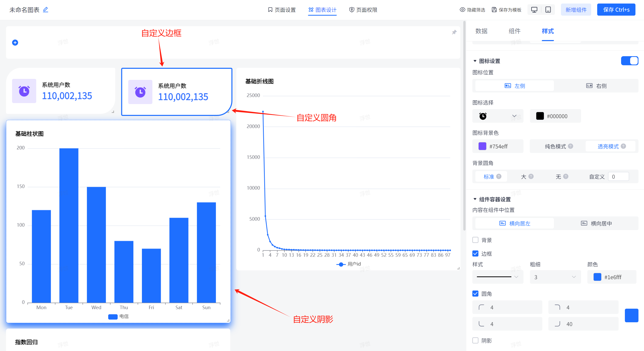Switch to desktop preview monitor icon

coord(534,10)
